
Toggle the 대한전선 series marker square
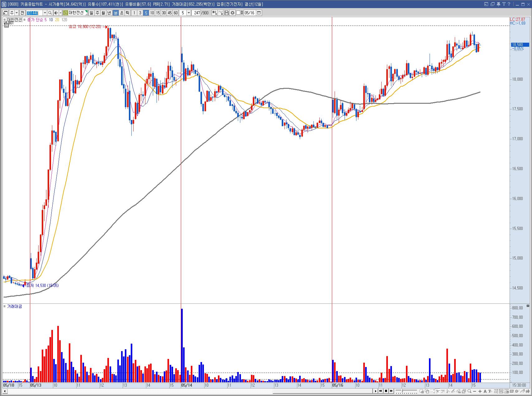[x=4, y=20]
